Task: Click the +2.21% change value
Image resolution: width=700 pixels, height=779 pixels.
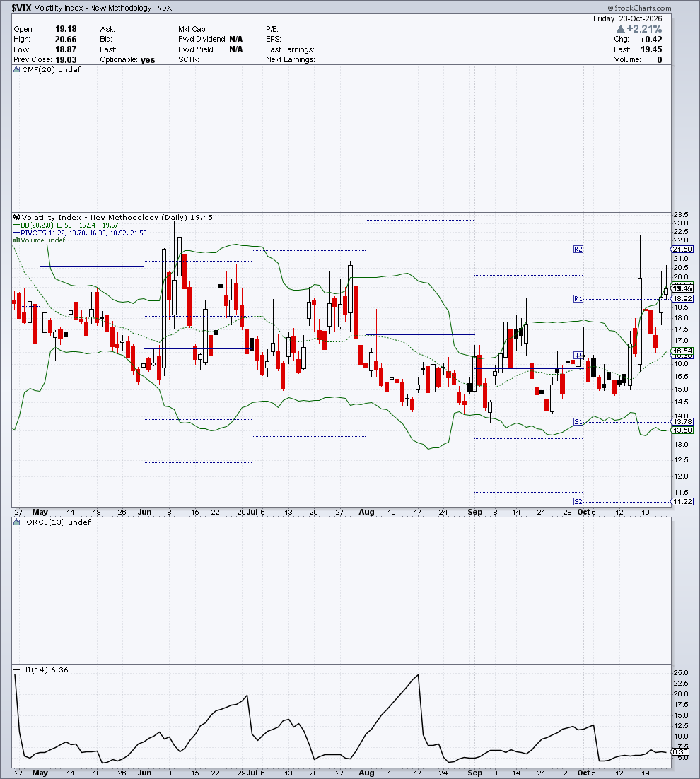Action: click(644, 29)
